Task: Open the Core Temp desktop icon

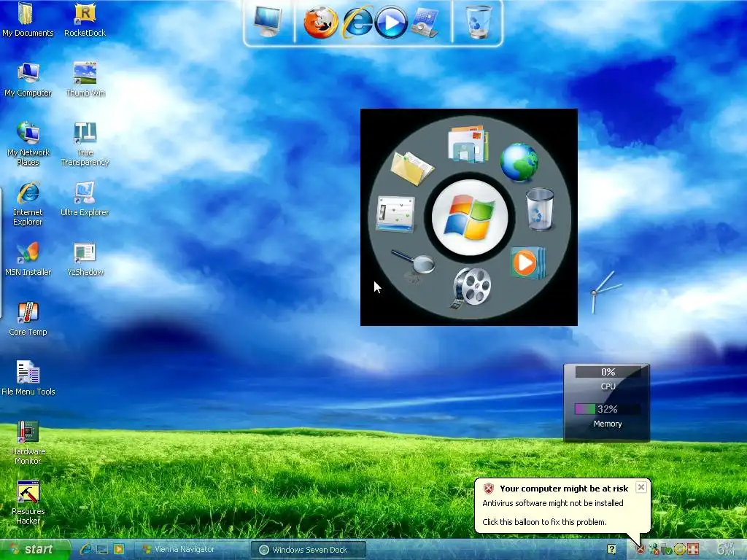Action: (x=28, y=319)
